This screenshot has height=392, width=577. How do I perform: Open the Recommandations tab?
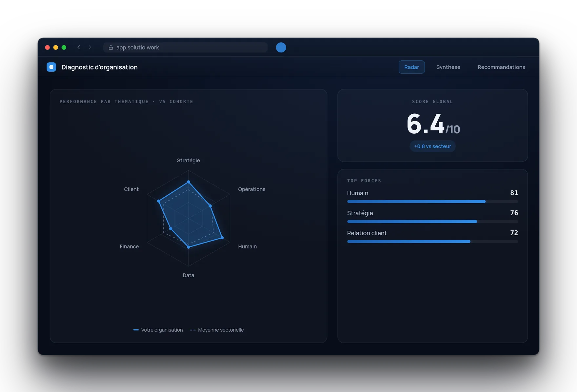[x=501, y=67]
